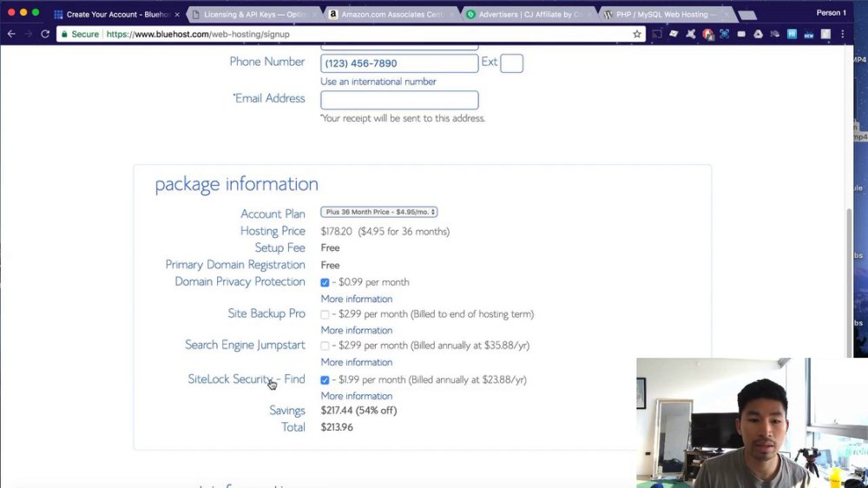The image size is (868, 488).
Task: Click the Phone Number input field
Action: point(399,63)
